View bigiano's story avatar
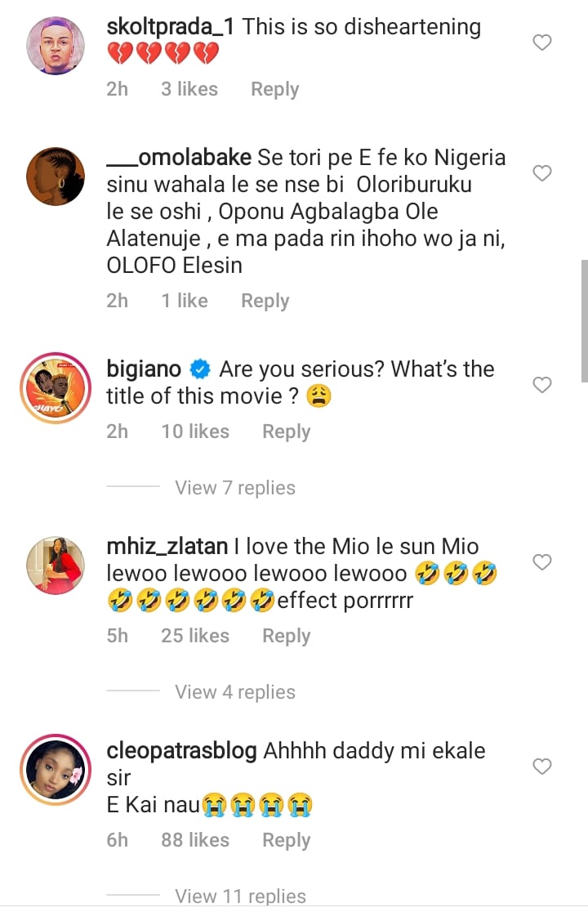This screenshot has height=921, width=588. coord(56,387)
